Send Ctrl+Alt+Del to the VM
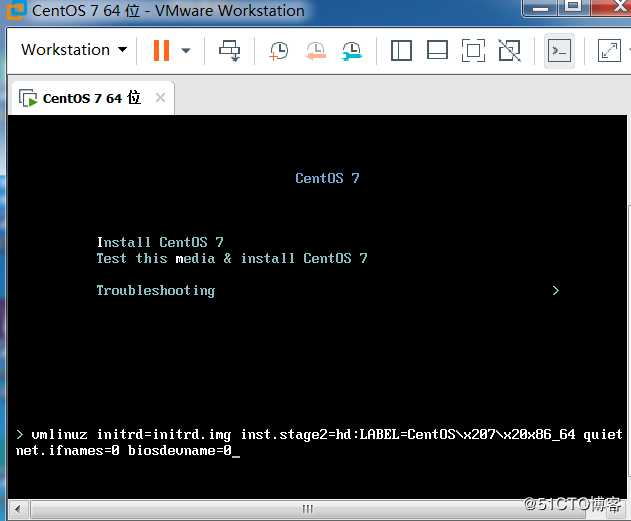The image size is (631, 521). coord(230,51)
